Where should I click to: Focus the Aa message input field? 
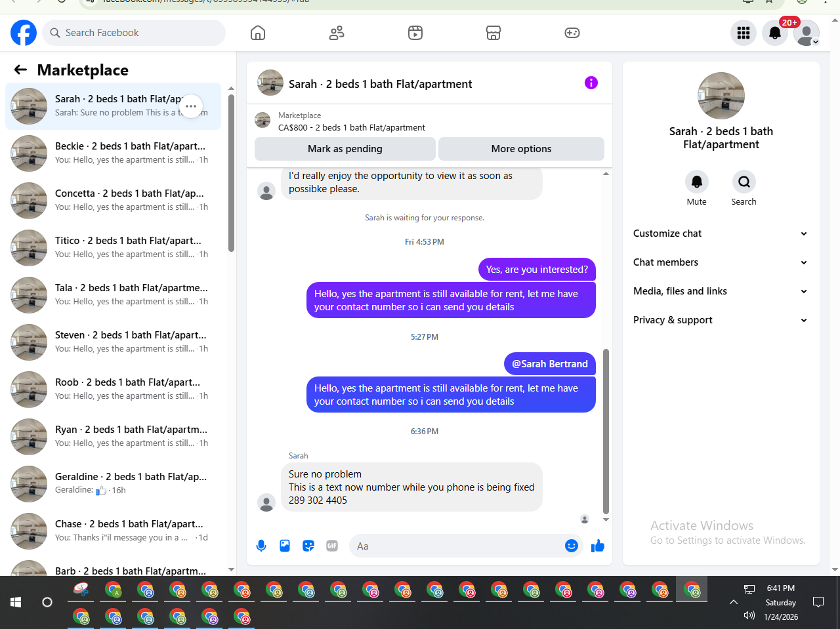pos(456,546)
